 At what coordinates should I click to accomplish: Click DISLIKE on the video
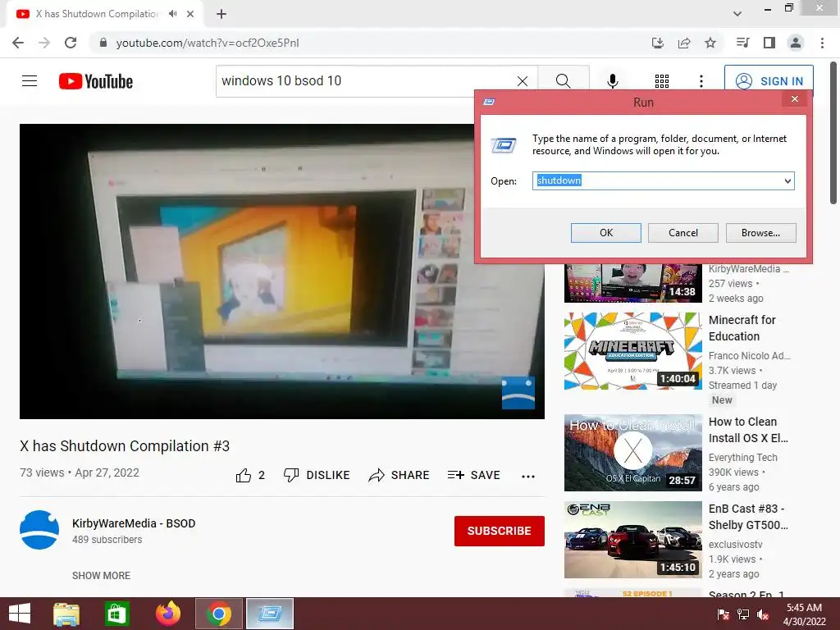click(x=317, y=475)
